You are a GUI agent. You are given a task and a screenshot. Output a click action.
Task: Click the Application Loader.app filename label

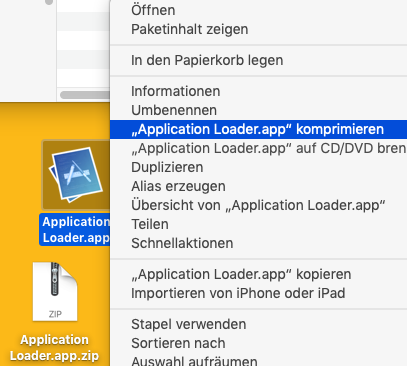click(x=75, y=230)
